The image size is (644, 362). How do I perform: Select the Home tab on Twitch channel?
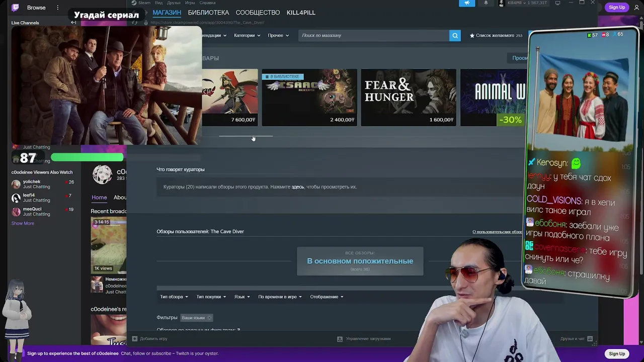tap(99, 198)
